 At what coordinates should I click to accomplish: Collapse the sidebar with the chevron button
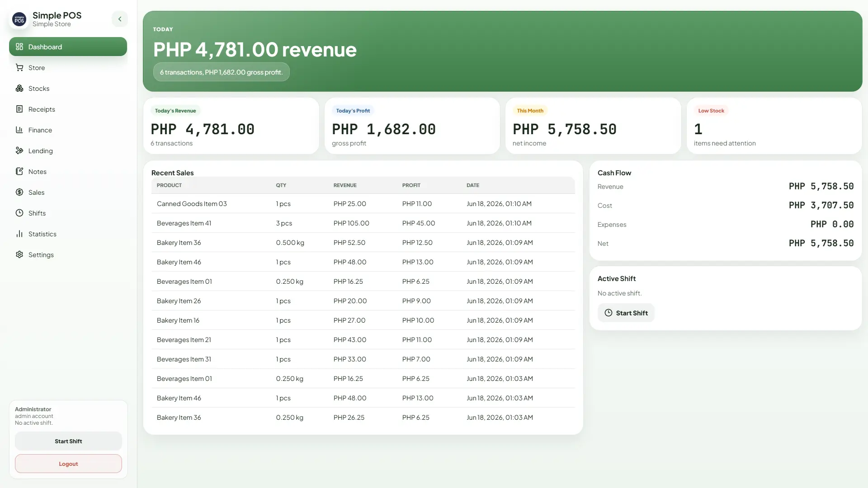[120, 19]
